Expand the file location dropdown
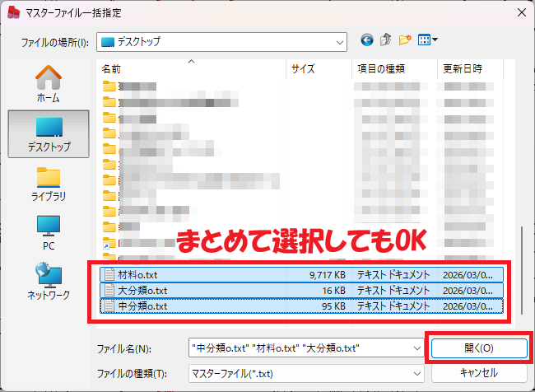 339,43
